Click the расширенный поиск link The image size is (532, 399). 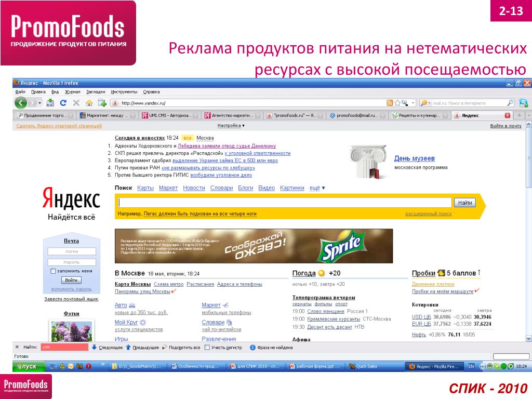pos(429,214)
